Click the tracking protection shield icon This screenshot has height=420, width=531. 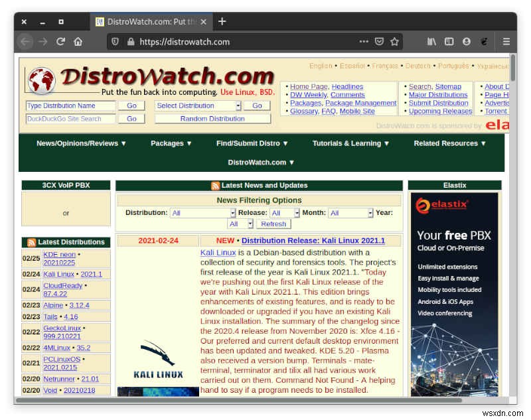(115, 41)
